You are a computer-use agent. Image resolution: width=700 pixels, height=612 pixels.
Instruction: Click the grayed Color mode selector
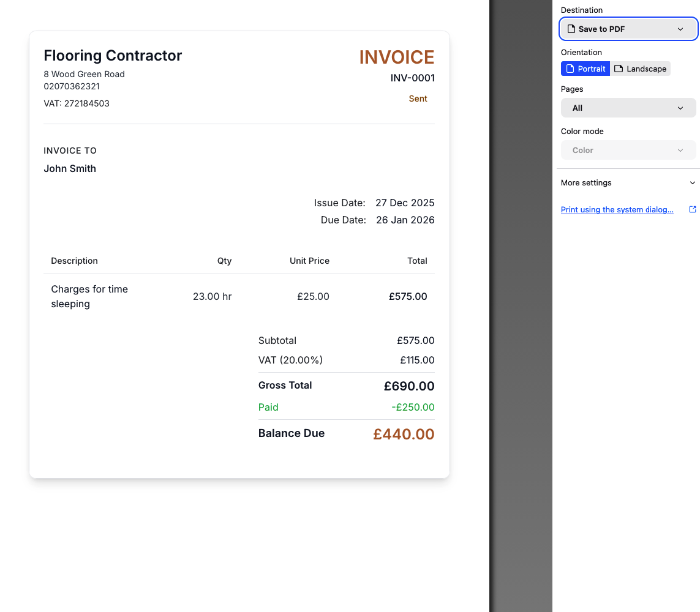tap(628, 150)
